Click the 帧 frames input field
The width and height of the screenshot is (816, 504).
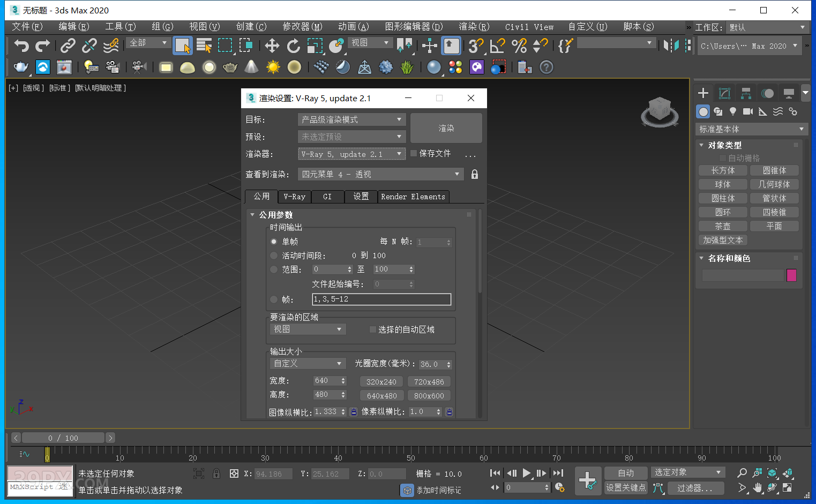(381, 299)
